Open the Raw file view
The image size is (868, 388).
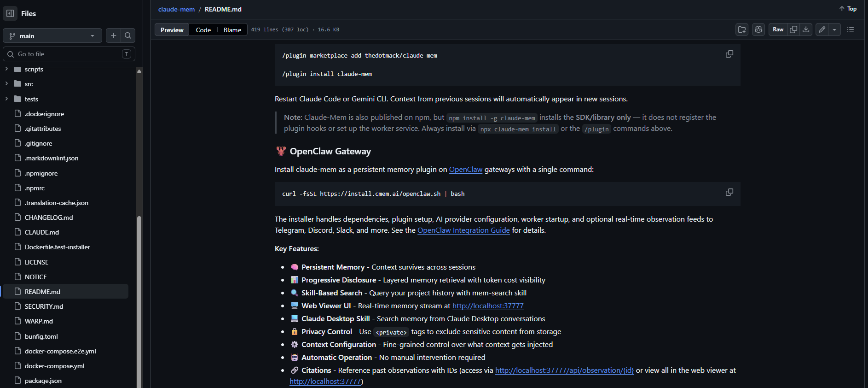778,29
